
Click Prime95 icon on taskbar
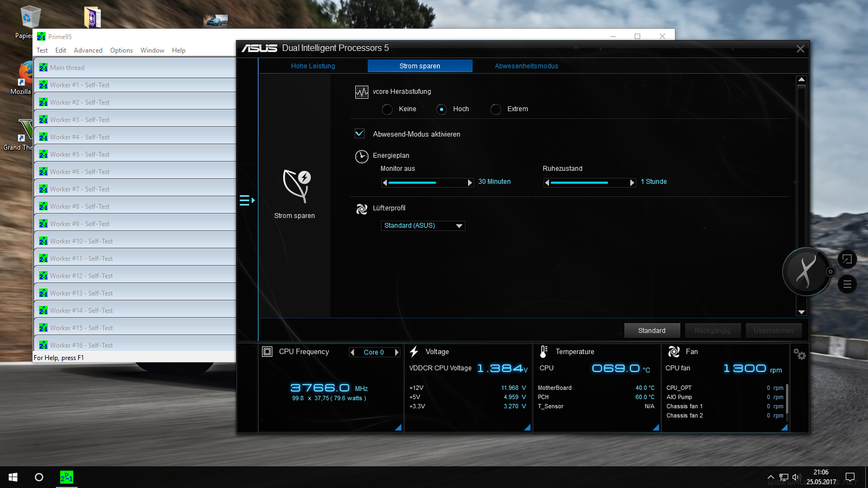(x=66, y=477)
